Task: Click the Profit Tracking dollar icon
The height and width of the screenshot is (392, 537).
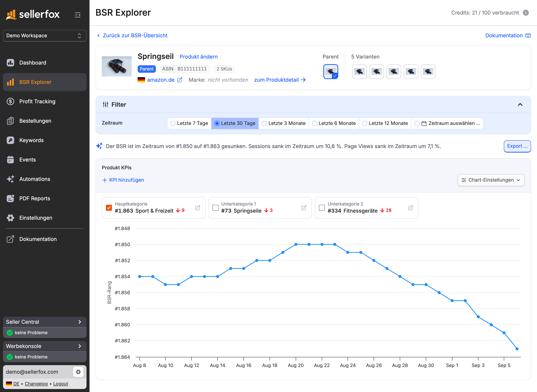Action: (10, 102)
